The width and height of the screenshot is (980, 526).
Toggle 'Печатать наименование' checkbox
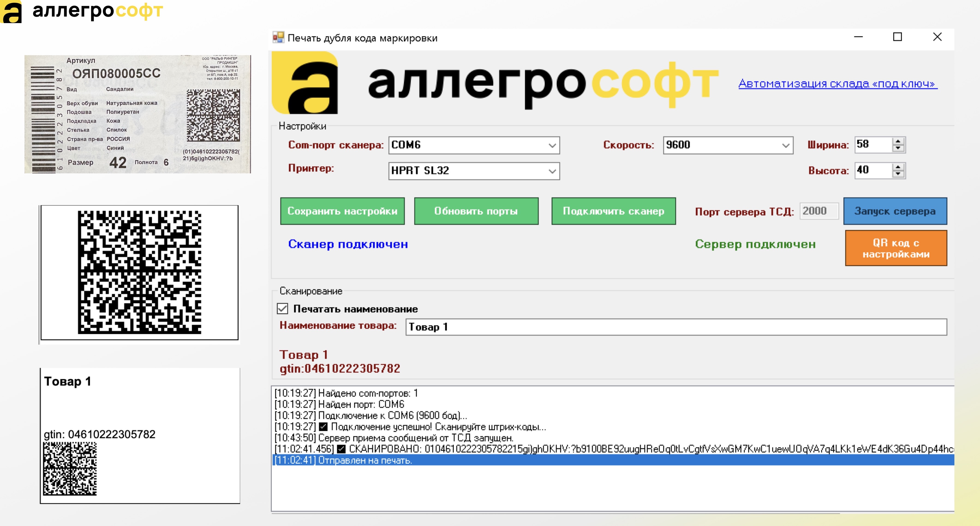[x=282, y=308]
